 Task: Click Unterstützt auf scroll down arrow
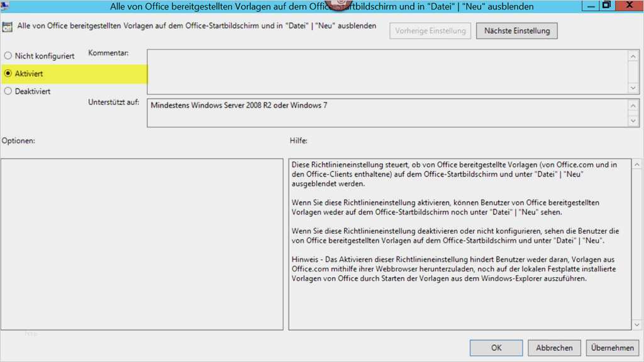click(x=633, y=121)
